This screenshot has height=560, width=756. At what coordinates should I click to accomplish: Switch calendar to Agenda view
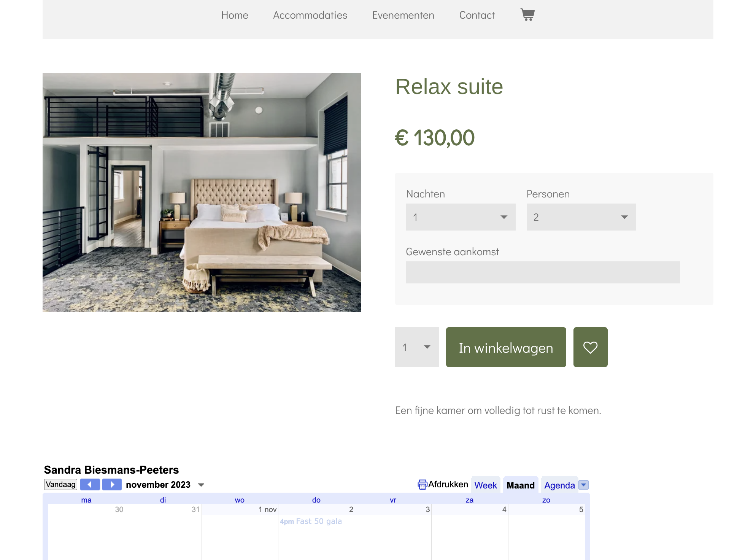559,485
